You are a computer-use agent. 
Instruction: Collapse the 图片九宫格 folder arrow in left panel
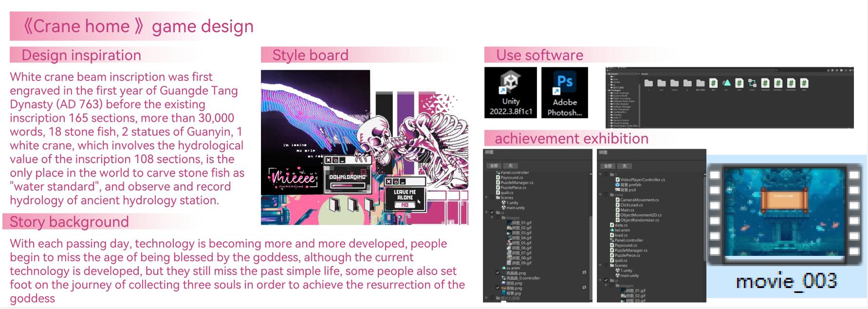click(486, 298)
